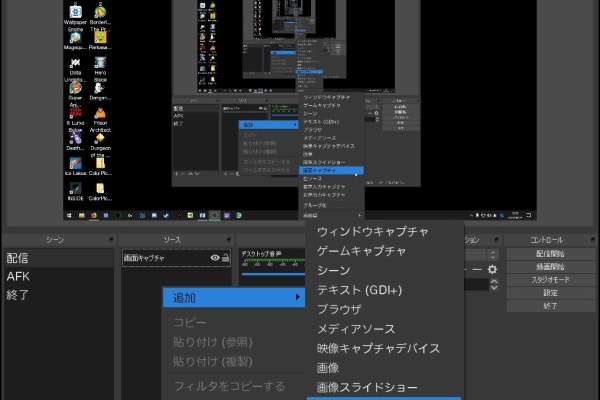Click Super Animal Royale icon in preview
Image resolution: width=600 pixels, height=400 pixels.
coord(75,95)
